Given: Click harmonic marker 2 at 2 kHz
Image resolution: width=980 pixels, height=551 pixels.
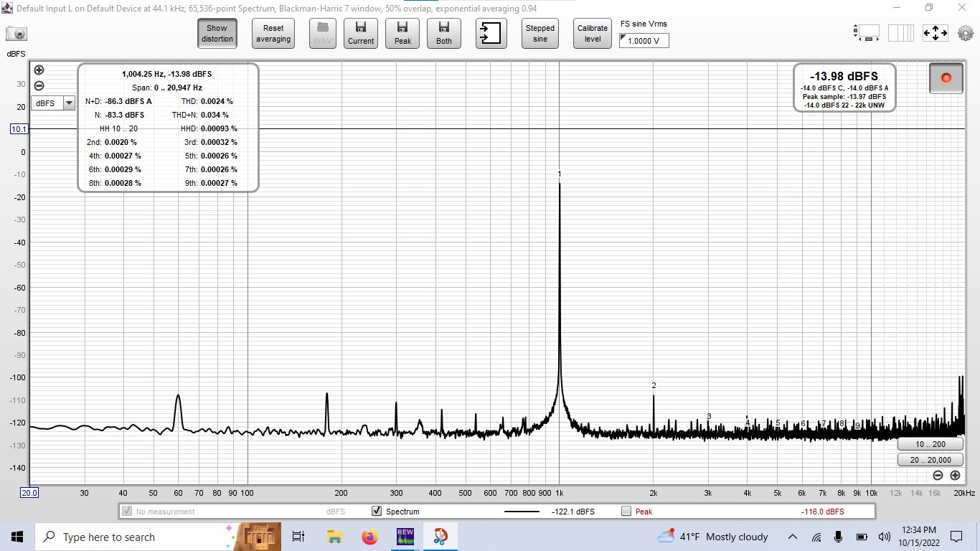Looking at the screenshot, I should point(654,385).
